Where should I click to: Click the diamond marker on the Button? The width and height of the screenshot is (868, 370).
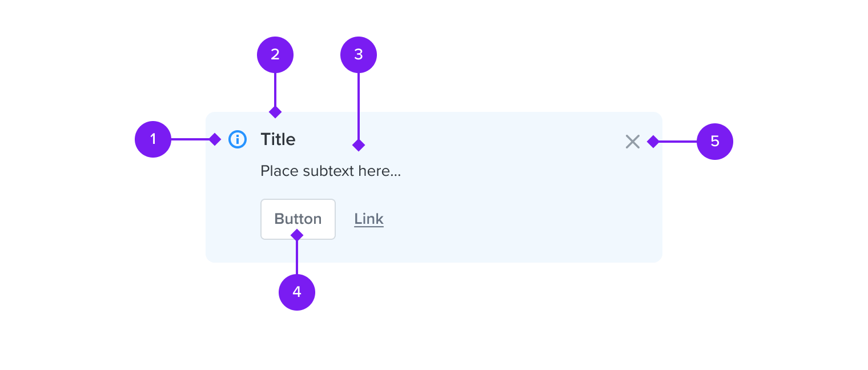(x=297, y=235)
